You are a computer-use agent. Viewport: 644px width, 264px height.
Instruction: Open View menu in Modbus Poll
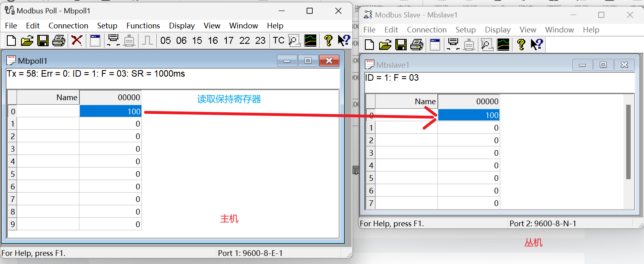pos(212,26)
